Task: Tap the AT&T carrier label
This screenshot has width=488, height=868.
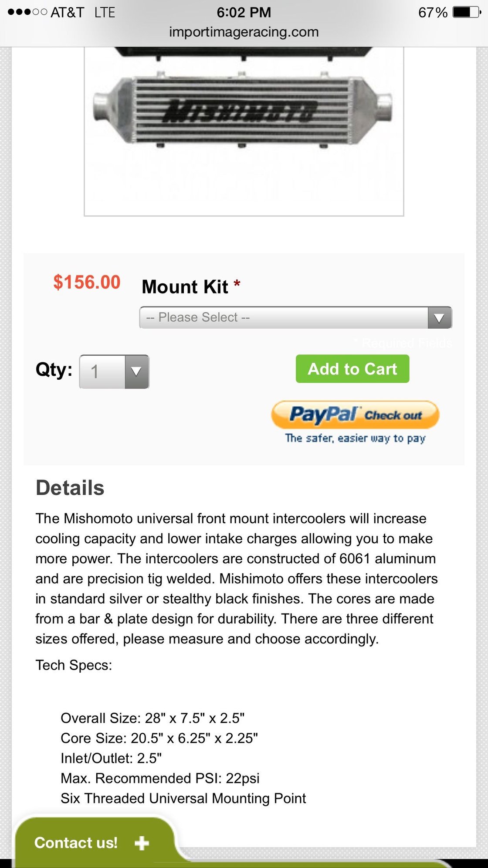Action: 67,12
